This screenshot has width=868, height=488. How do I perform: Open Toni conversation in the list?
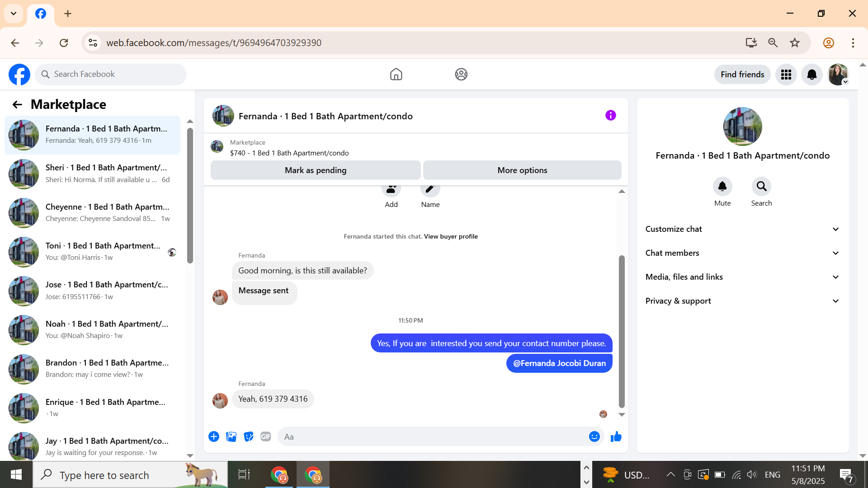pos(92,252)
